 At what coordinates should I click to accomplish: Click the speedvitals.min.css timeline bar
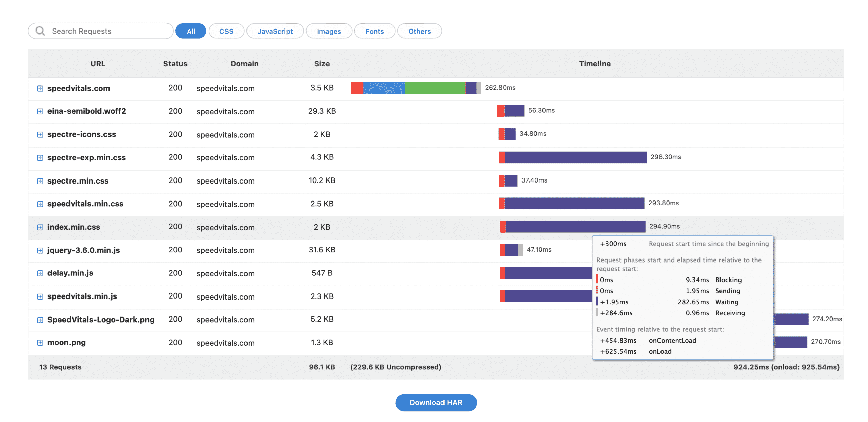572,204
